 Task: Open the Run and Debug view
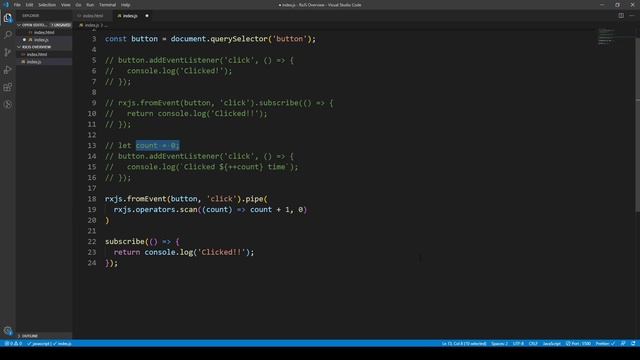[x=8, y=70]
